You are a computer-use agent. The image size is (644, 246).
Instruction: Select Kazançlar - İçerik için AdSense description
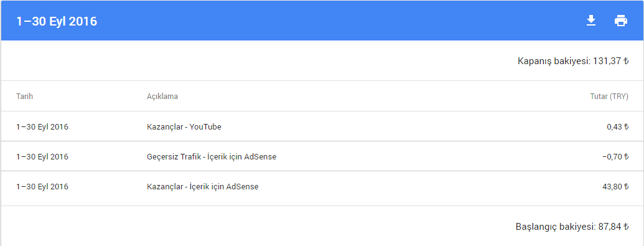(202, 187)
